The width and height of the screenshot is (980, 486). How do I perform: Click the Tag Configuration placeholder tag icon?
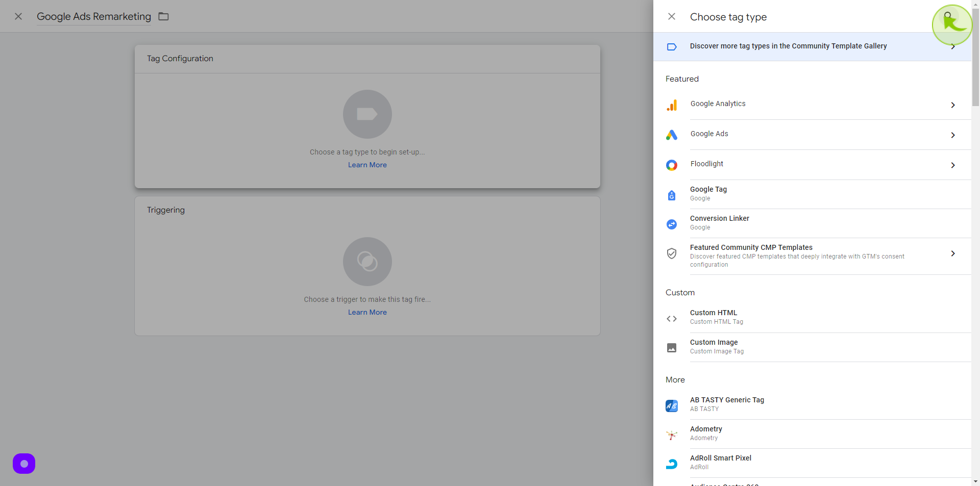[367, 114]
